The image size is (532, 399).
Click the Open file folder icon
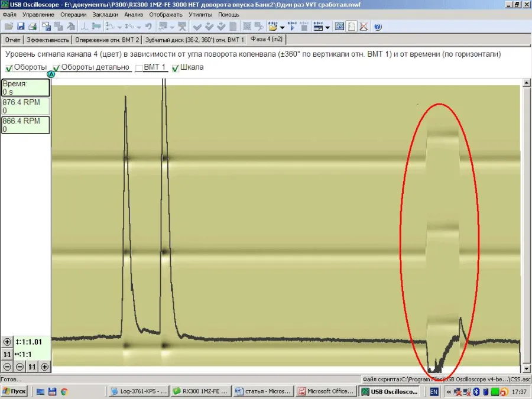tap(9, 26)
